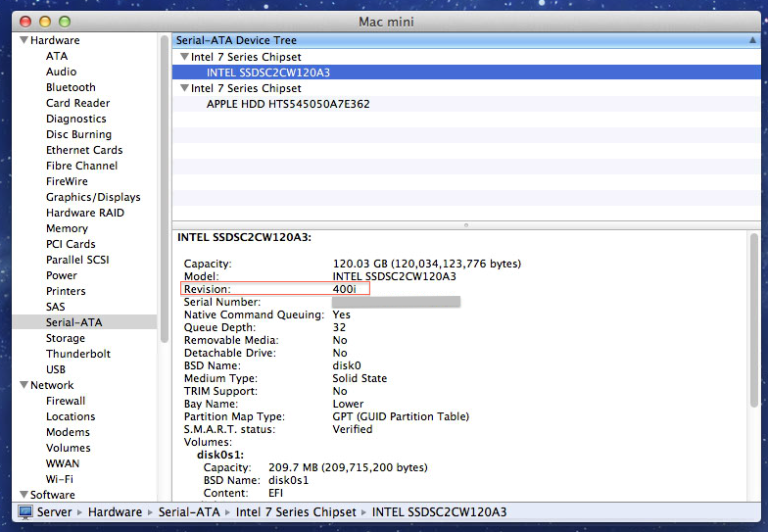Screen dimensions: 768x532
Task: Click GPT (GUID Partition Table) value
Action: click(x=401, y=416)
